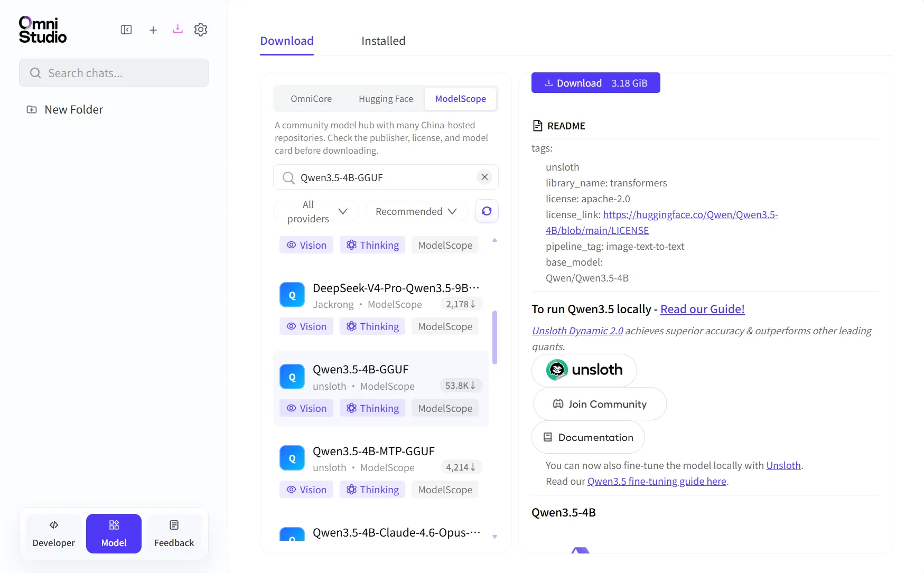This screenshot has height=573, width=924.
Task: Open Qwen3.5 fine-tuning guide link
Action: pyautogui.click(x=657, y=481)
